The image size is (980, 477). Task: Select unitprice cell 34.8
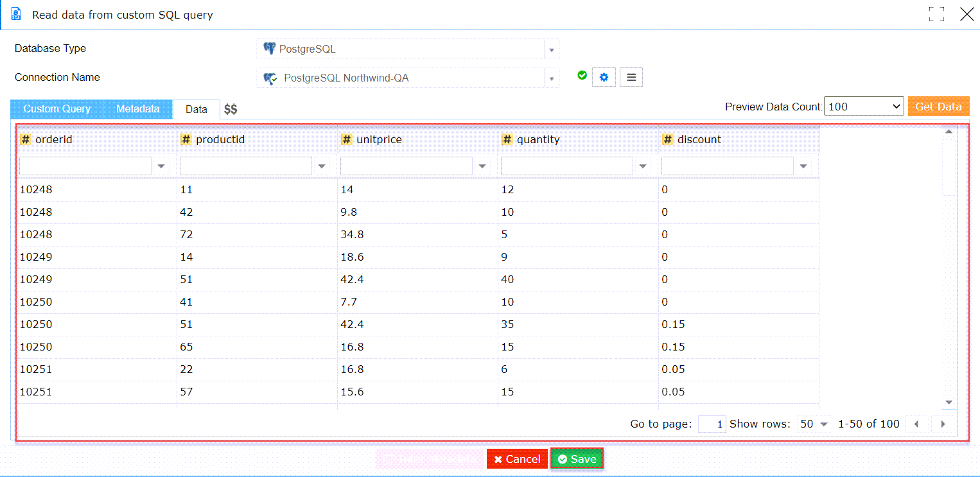(x=417, y=234)
